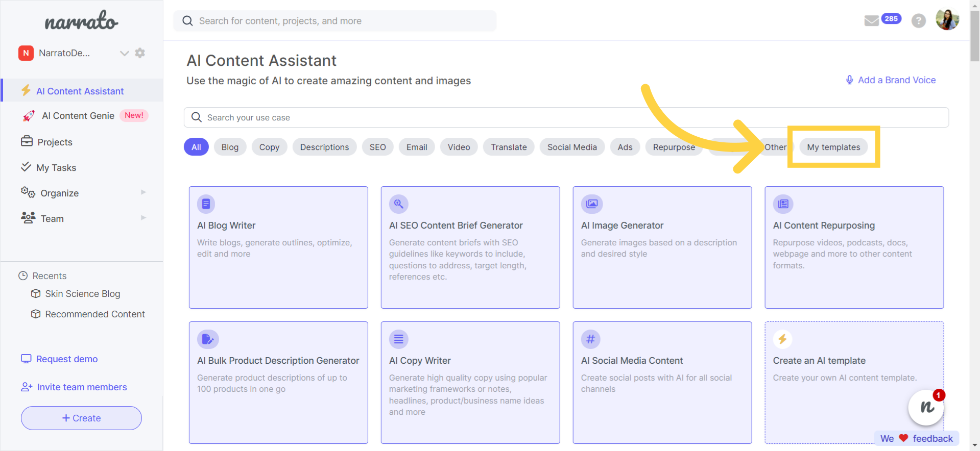The height and width of the screenshot is (451, 980).
Task: Select the My templates filter tab
Action: tap(833, 147)
